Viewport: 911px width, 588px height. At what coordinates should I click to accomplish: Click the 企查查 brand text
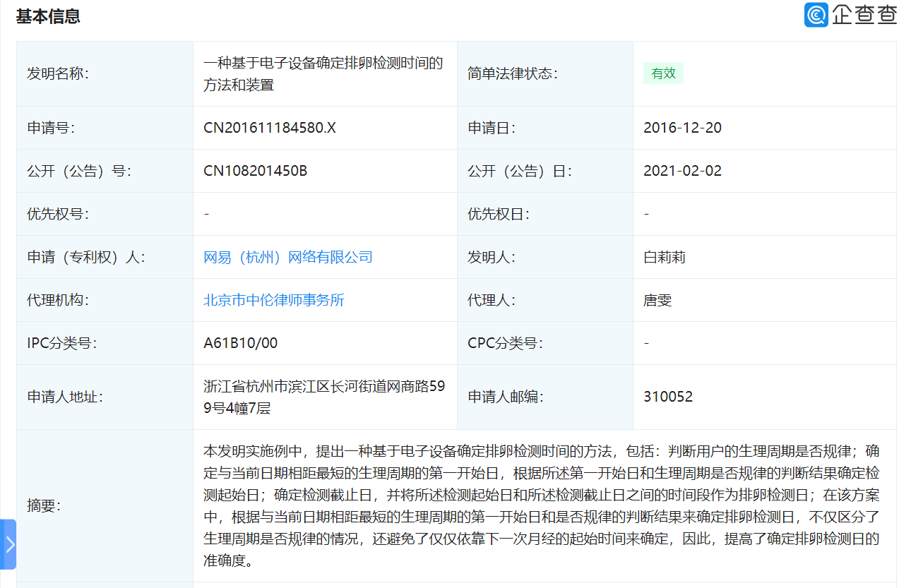(x=864, y=15)
